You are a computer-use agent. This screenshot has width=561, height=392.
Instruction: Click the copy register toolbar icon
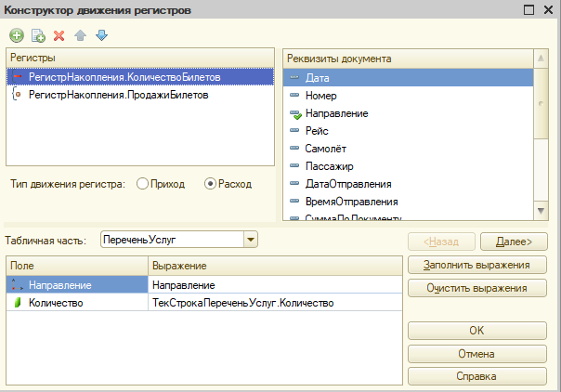click(x=38, y=35)
